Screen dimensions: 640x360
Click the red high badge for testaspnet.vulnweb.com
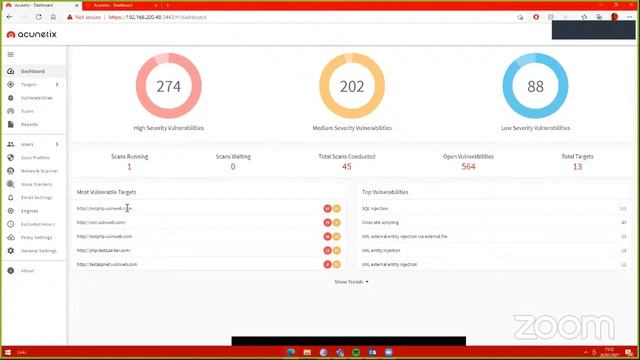pos(327,264)
